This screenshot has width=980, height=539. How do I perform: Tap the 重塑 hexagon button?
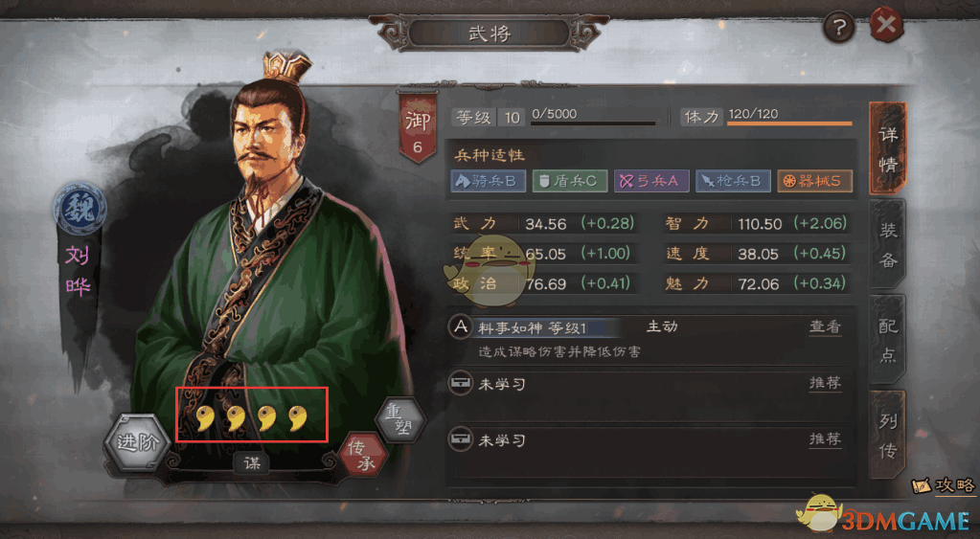point(400,419)
